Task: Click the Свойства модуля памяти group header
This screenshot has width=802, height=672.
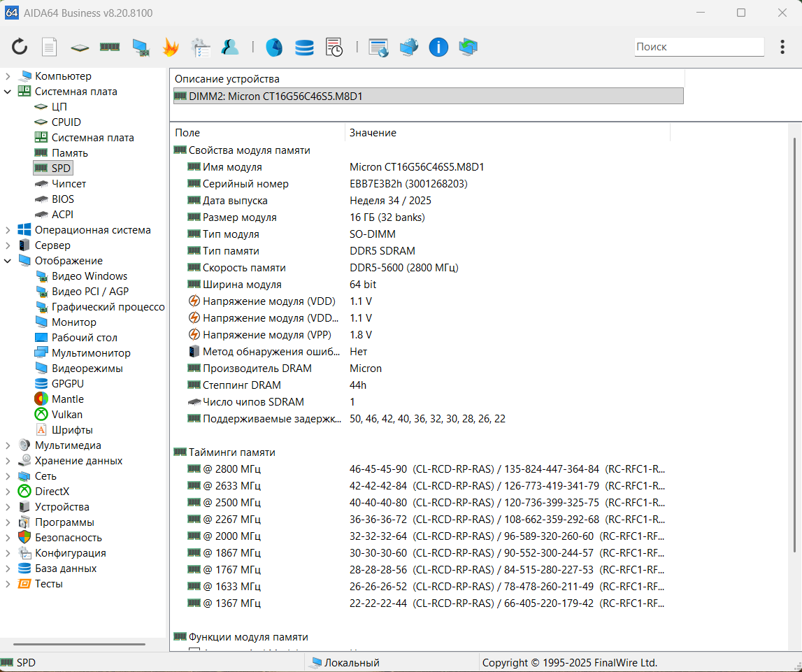Action: 249,150
